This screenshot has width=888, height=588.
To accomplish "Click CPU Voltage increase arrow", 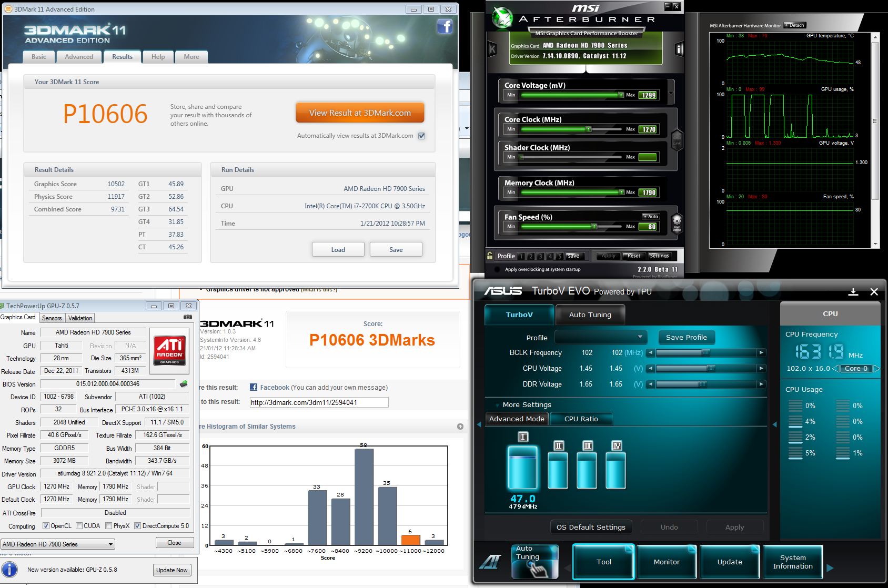I will point(761,369).
